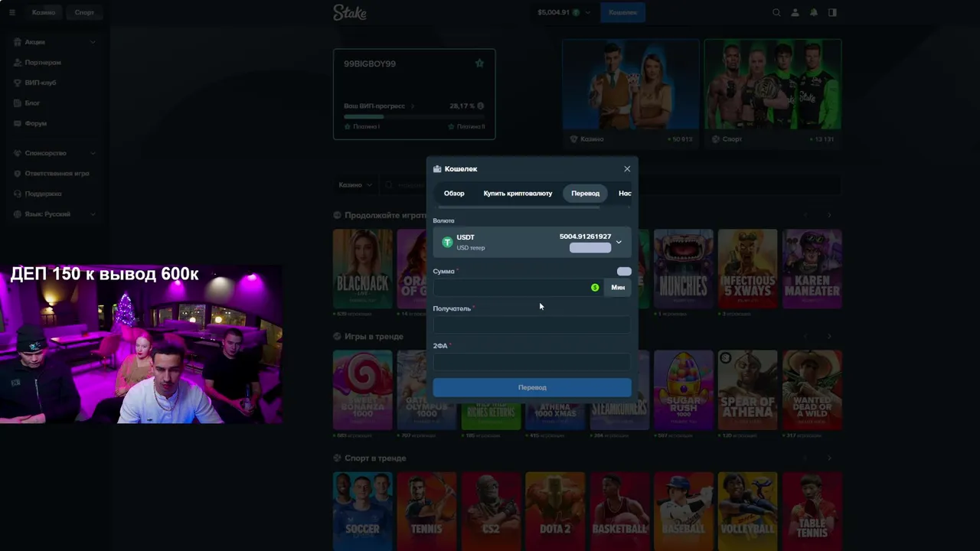This screenshot has height=551, width=980.
Task: Open the partially visible Нас tab
Action: tap(625, 194)
